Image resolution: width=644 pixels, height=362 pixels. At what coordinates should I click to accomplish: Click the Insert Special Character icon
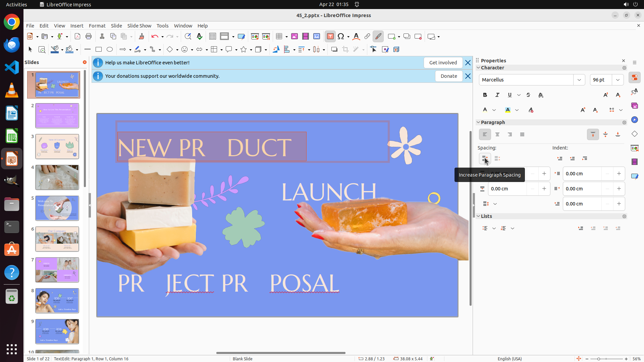click(x=341, y=37)
